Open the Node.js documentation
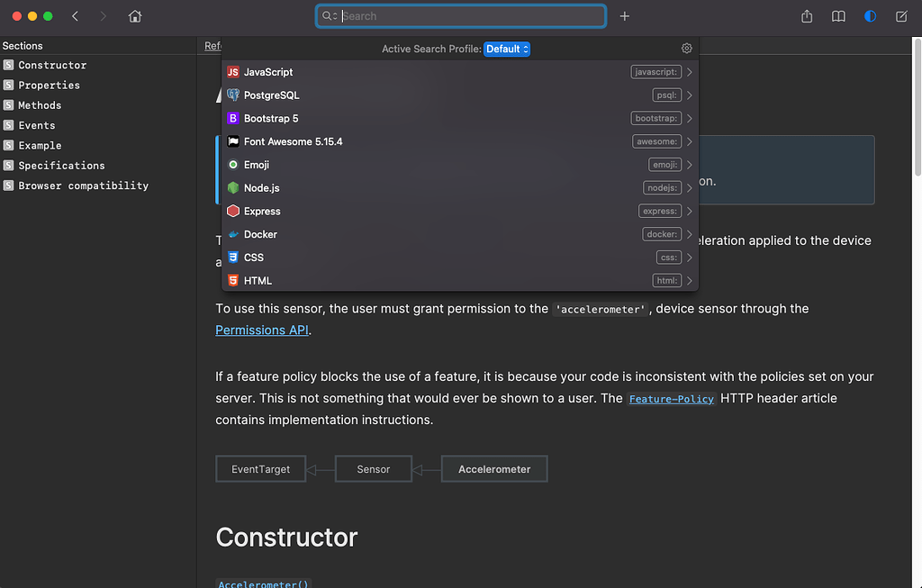922x588 pixels. 261,187
